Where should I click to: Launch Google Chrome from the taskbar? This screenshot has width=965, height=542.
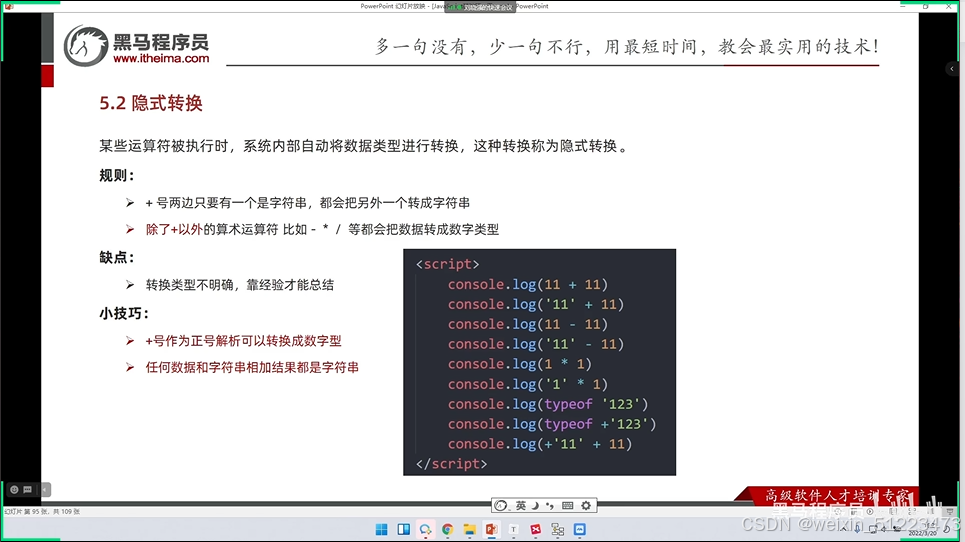(x=447, y=530)
